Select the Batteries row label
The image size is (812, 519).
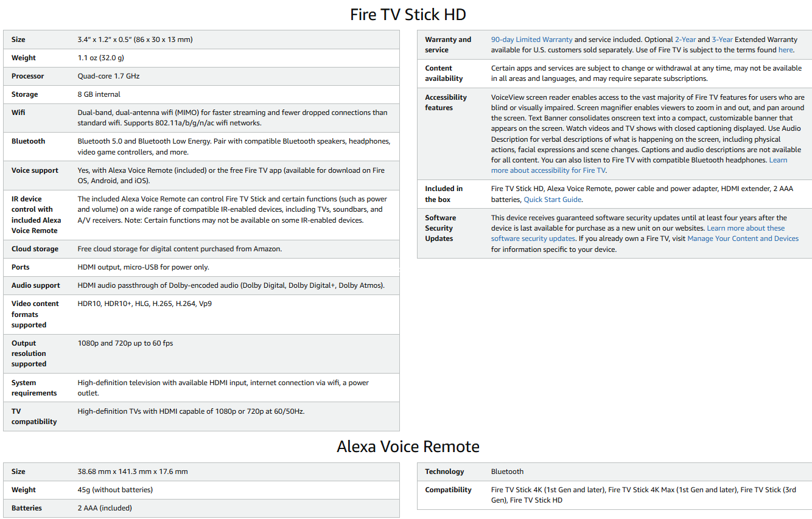coord(26,508)
